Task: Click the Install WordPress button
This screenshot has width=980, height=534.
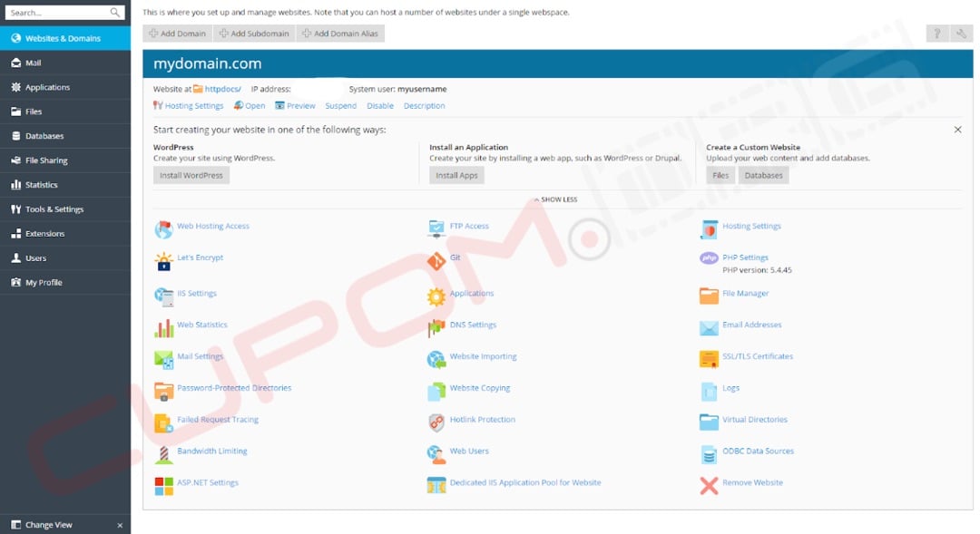Action: (x=191, y=176)
